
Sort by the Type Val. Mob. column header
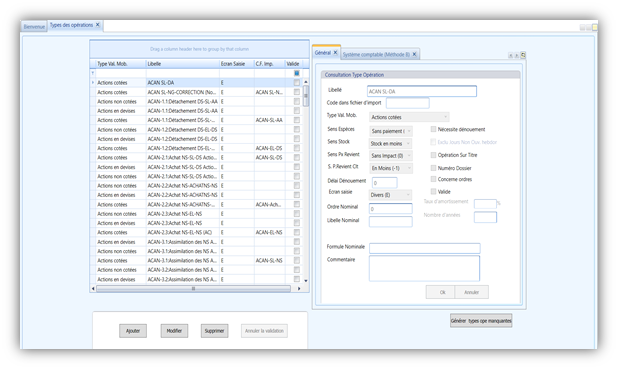pos(121,63)
